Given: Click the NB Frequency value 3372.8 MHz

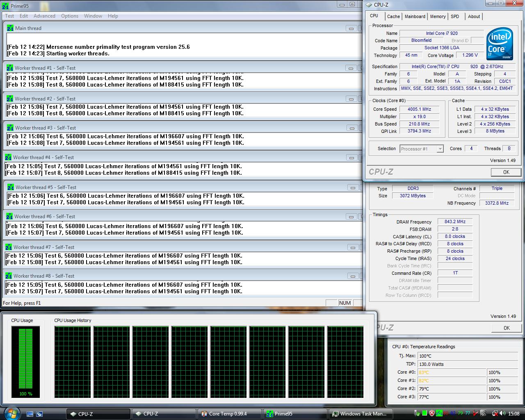Looking at the screenshot, I should click(497, 203).
